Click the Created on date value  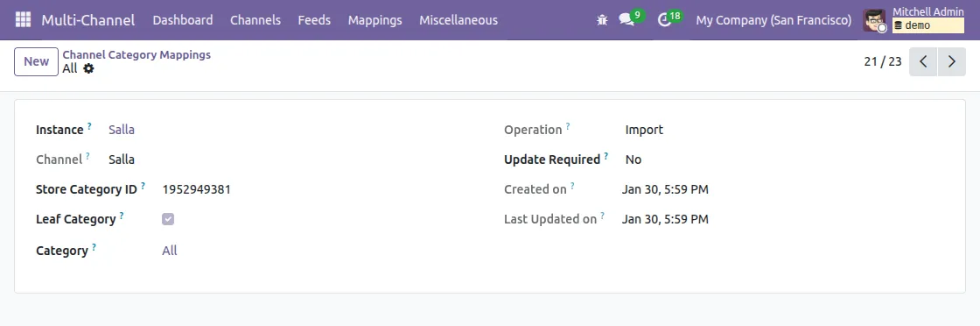click(665, 189)
